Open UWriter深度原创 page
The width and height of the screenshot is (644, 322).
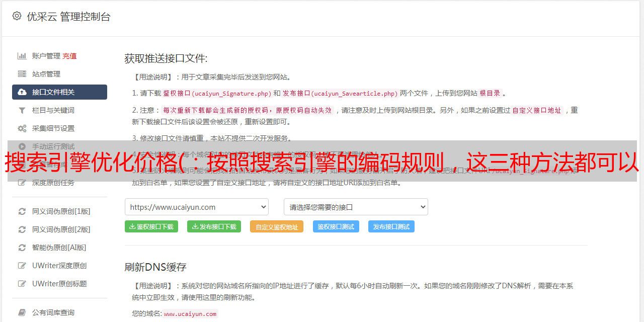(59, 266)
